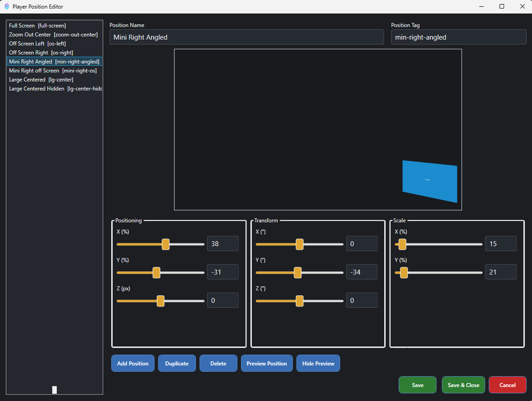Click Scale X value field showing 15
The height and width of the screenshot is (401, 532).
(x=501, y=244)
